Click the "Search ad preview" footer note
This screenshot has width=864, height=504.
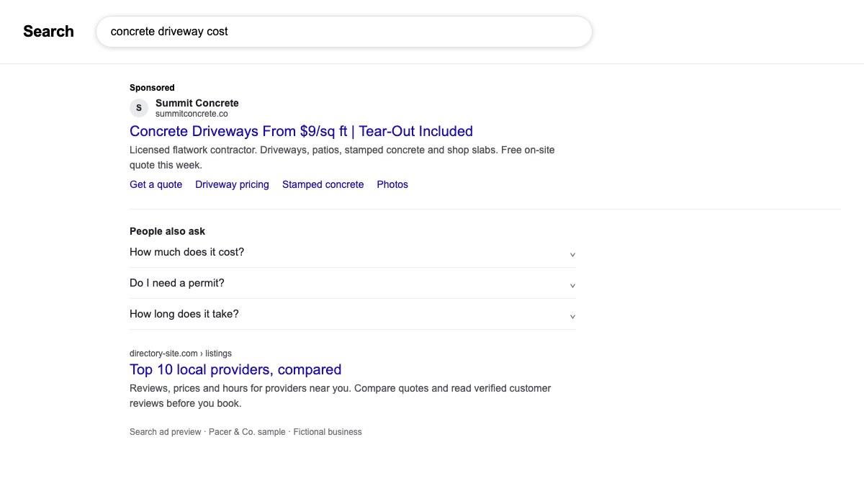(246, 432)
